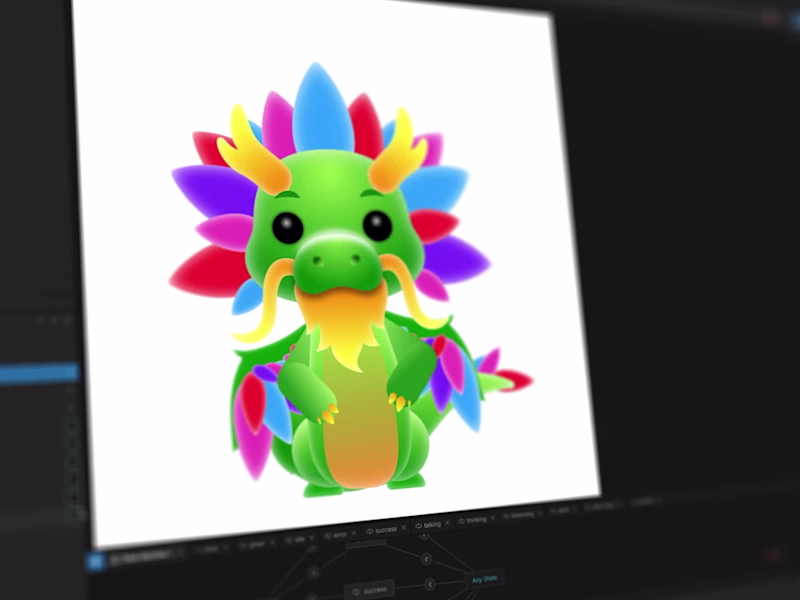Click the loop icon on the talking tab
This screenshot has width=800, height=600.
pyautogui.click(x=418, y=526)
